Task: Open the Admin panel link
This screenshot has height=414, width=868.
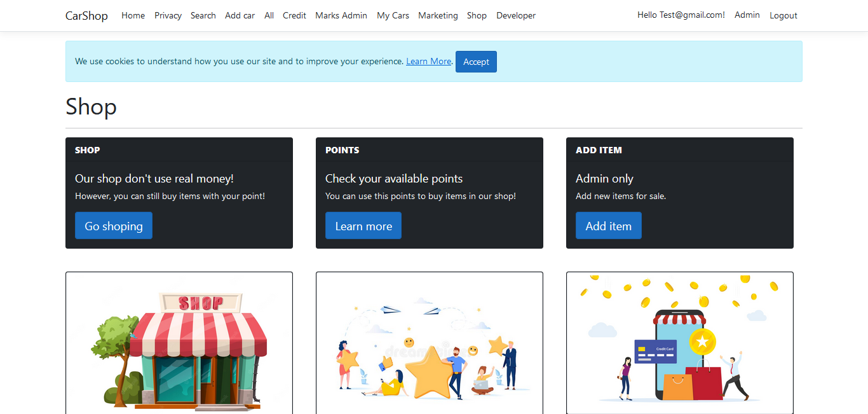Action: (747, 15)
